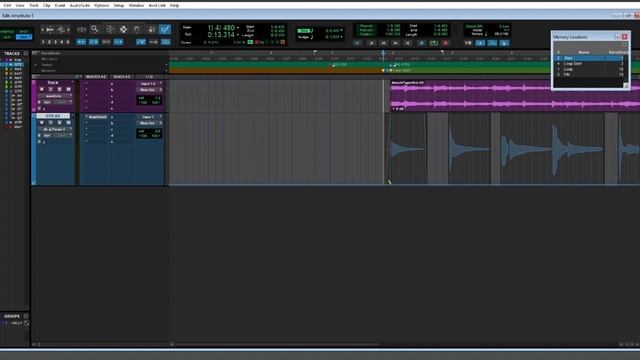
Task: Click the green loop Play button
Action: (x=434, y=43)
